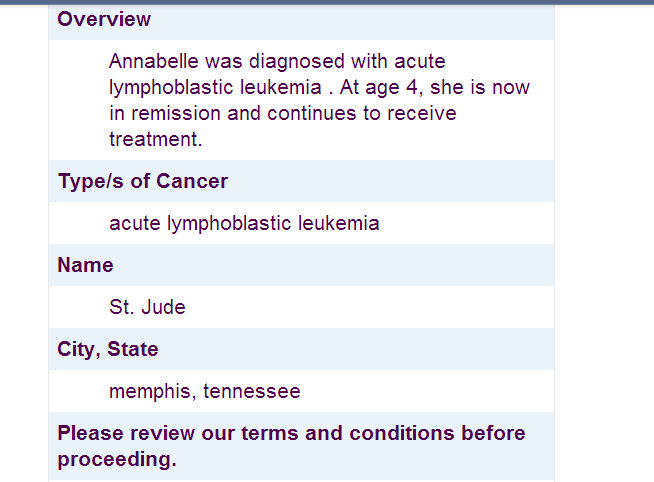Click the St. Jude name value
The height and width of the screenshot is (482, 654).
[147, 307]
